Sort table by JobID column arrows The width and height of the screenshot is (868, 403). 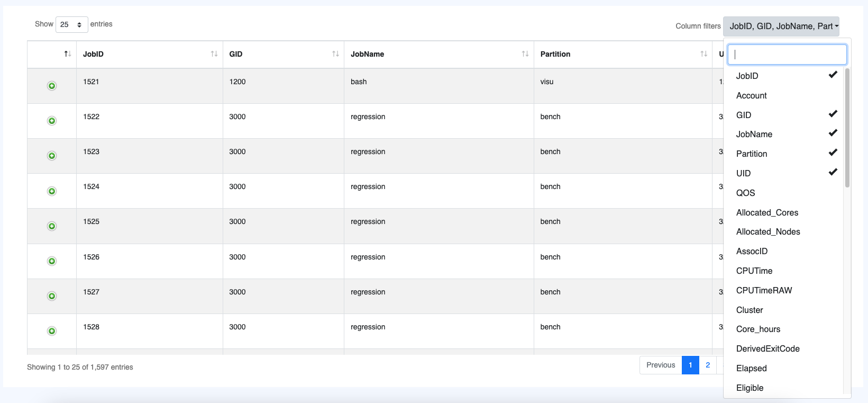(x=214, y=54)
